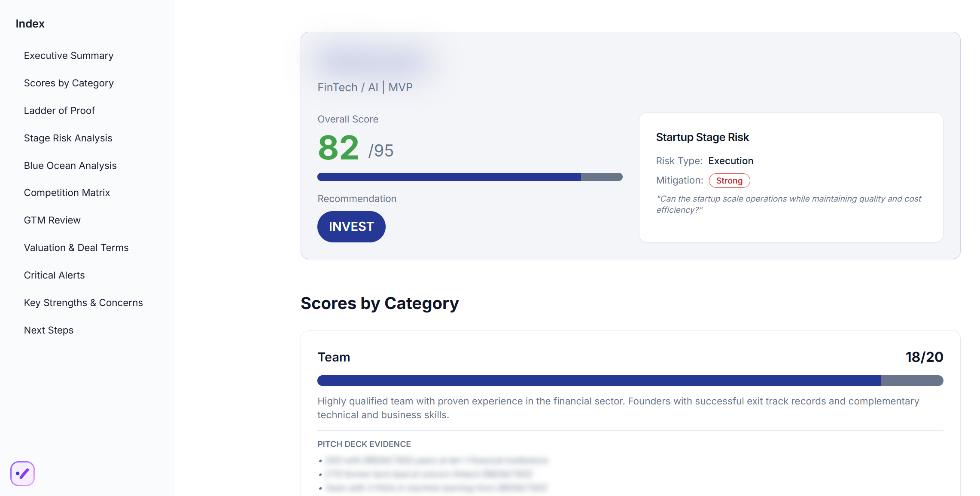Select Next Steps in the sidebar
Screen dimensions: 980x496
pyautogui.click(x=49, y=330)
